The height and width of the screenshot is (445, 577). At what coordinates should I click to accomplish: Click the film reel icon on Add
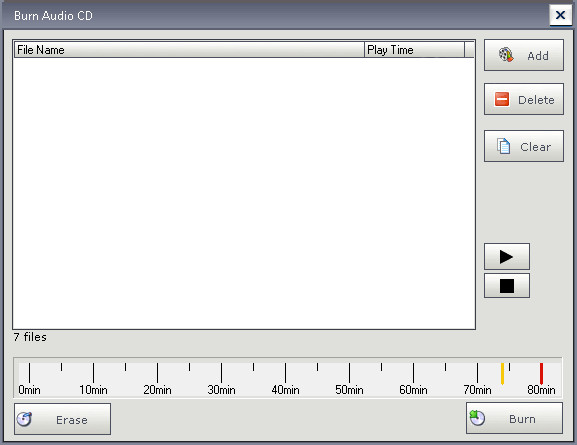click(506, 55)
